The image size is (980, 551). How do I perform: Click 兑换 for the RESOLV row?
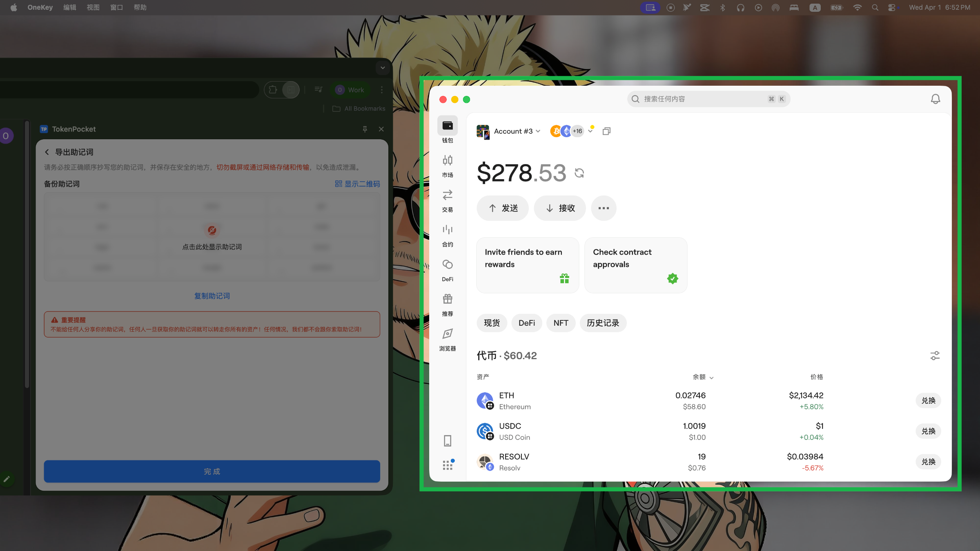[928, 462]
